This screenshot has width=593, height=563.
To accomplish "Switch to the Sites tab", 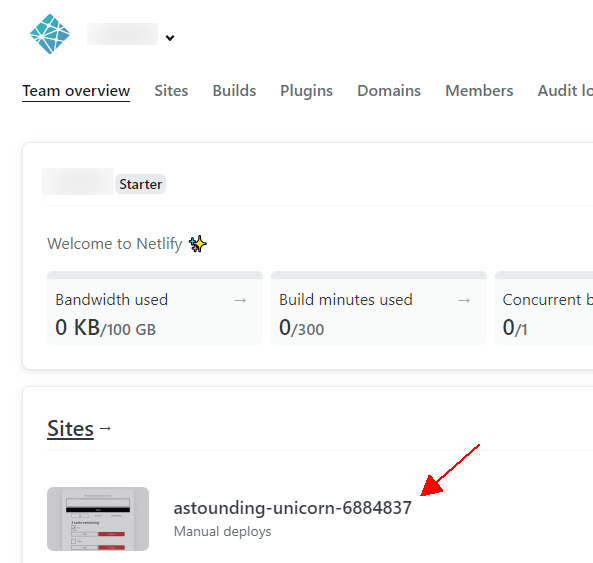I will point(171,91).
